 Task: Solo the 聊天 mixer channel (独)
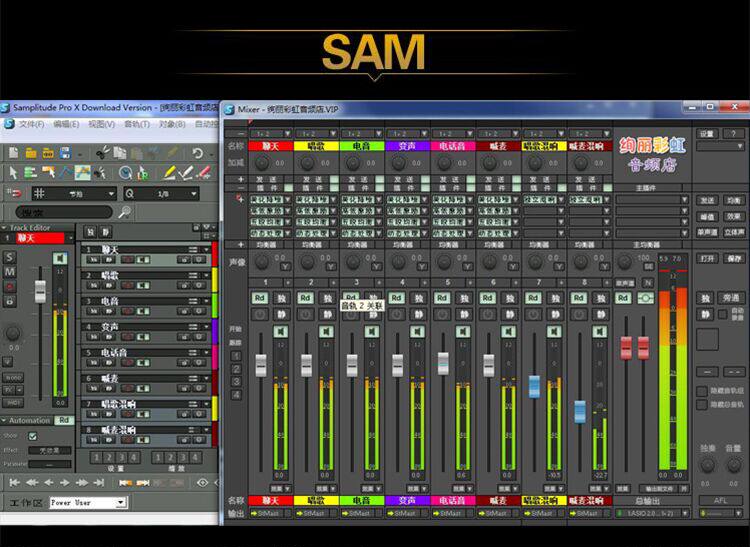click(282, 298)
